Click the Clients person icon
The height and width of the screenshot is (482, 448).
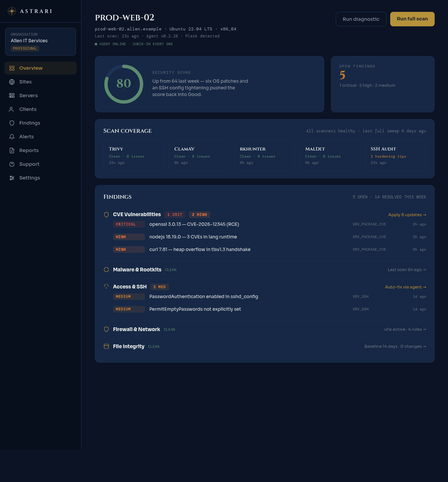pos(12,109)
